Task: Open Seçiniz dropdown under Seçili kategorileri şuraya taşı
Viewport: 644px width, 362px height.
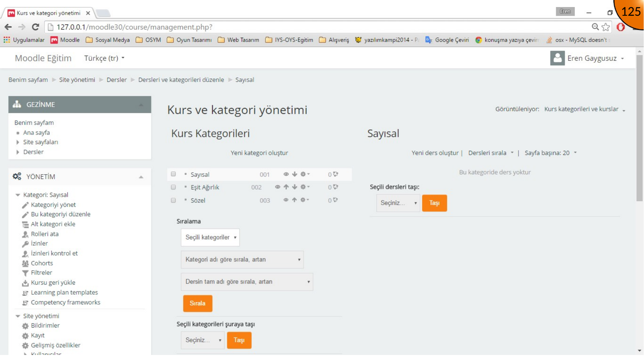Action: (202, 340)
